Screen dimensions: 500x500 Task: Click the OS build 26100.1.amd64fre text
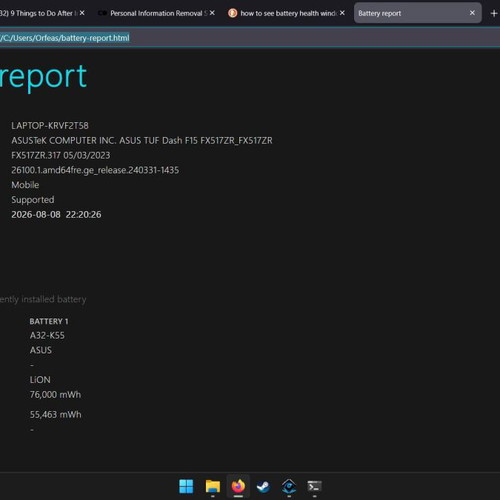95,170
